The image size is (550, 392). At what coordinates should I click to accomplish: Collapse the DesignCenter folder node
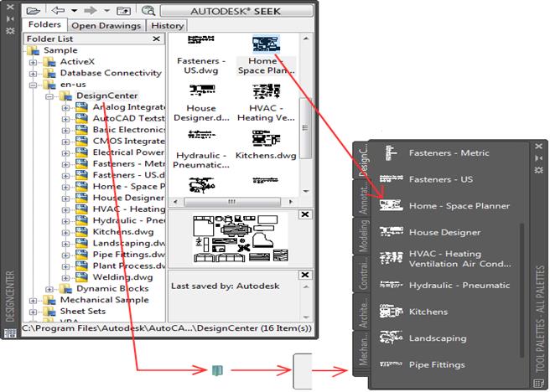tap(49, 96)
